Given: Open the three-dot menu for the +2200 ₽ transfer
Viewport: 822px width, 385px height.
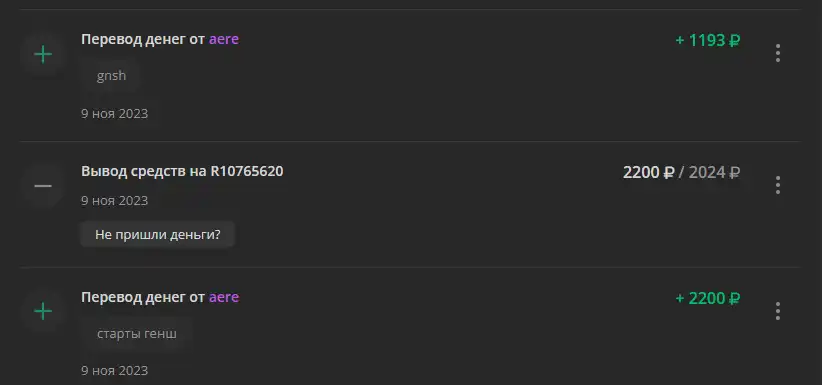Looking at the screenshot, I should point(777,311).
